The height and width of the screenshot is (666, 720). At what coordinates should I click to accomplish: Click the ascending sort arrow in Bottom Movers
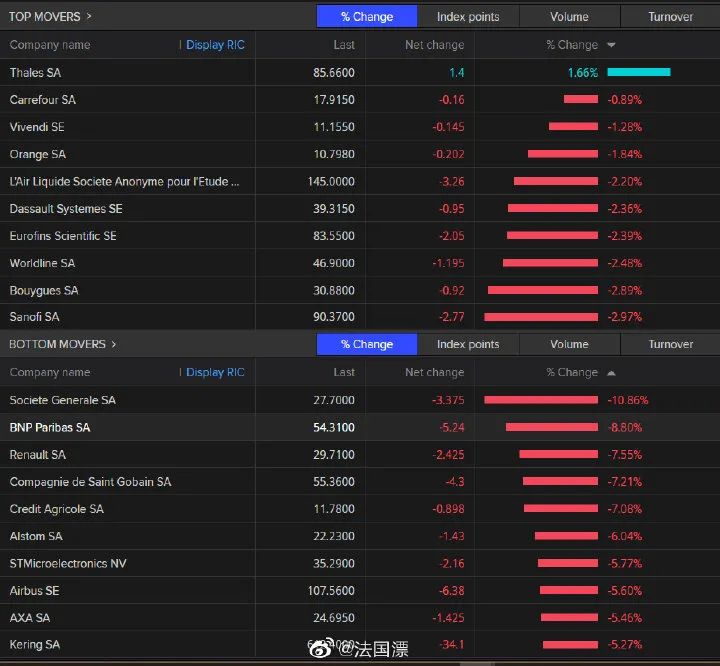pyautogui.click(x=611, y=372)
